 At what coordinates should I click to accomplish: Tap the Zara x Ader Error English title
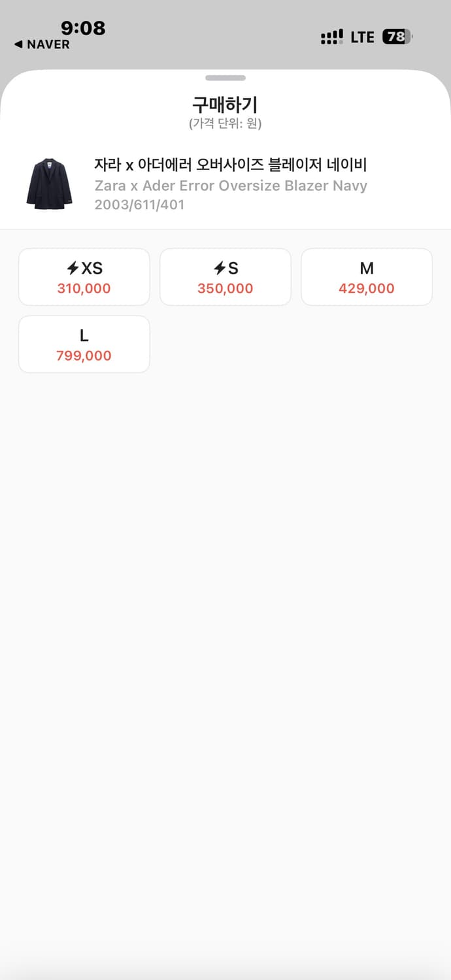tap(231, 186)
